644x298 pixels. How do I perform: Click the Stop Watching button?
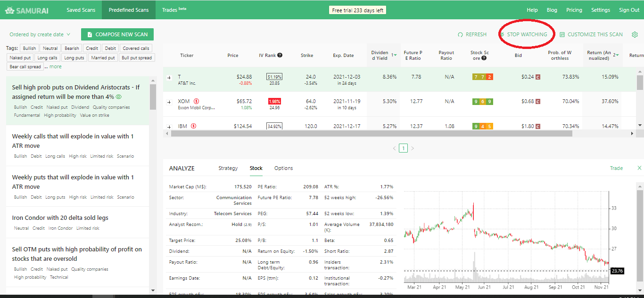pyautogui.click(x=523, y=34)
